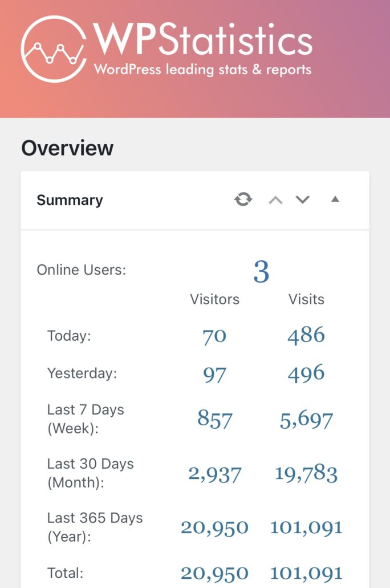Collapse the Summary panel with the triangle toggle
390x588 pixels.
[335, 200]
